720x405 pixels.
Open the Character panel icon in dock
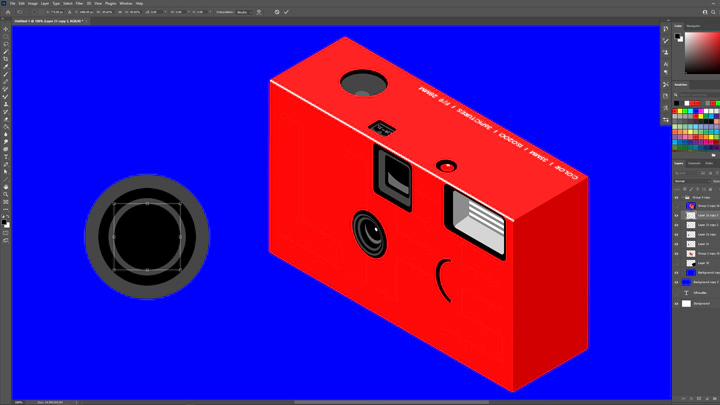(x=666, y=64)
